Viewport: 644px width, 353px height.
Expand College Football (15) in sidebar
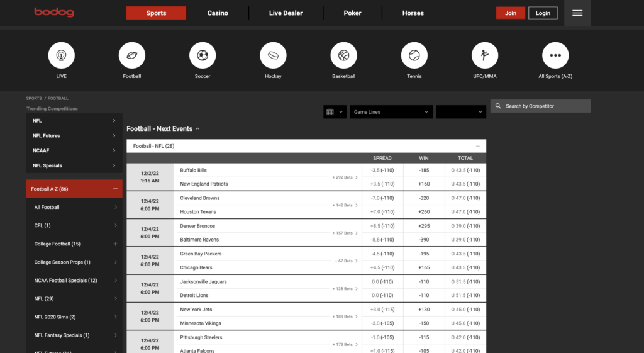(x=116, y=244)
